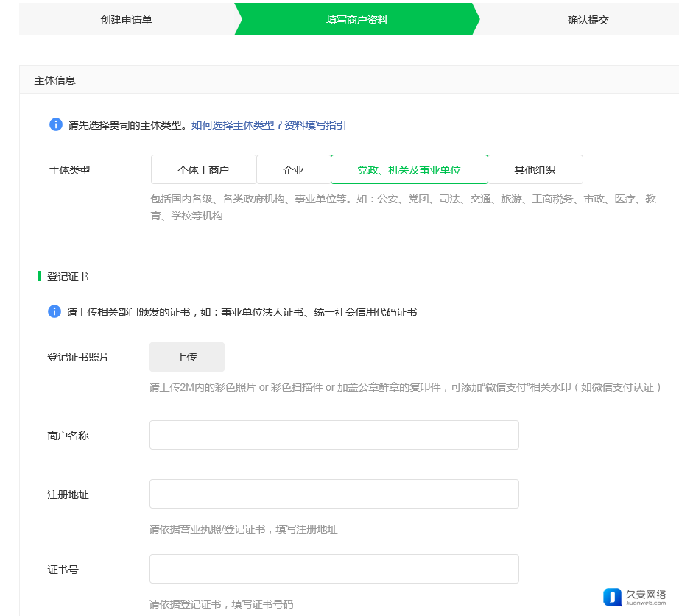Select 个体工商户 as the entity type

[x=203, y=170]
